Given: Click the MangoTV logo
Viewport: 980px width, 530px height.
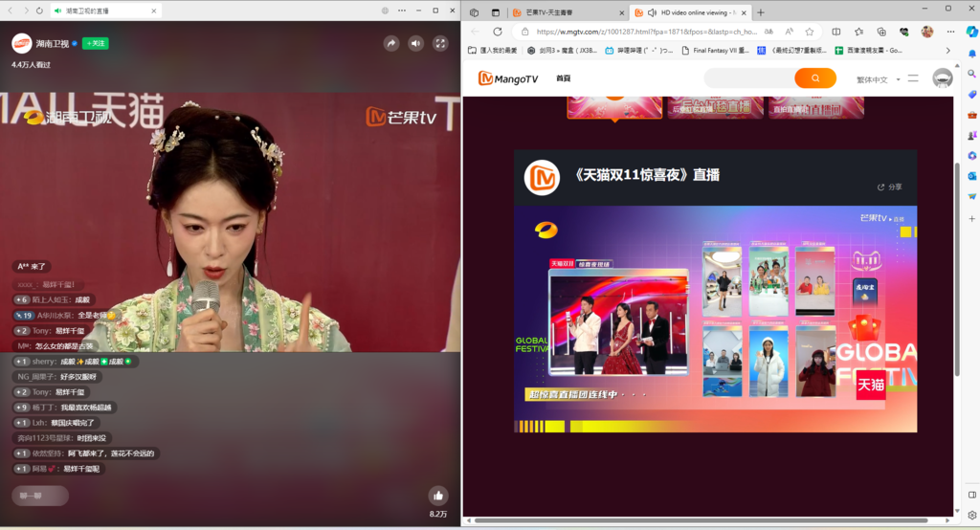Looking at the screenshot, I should [508, 78].
